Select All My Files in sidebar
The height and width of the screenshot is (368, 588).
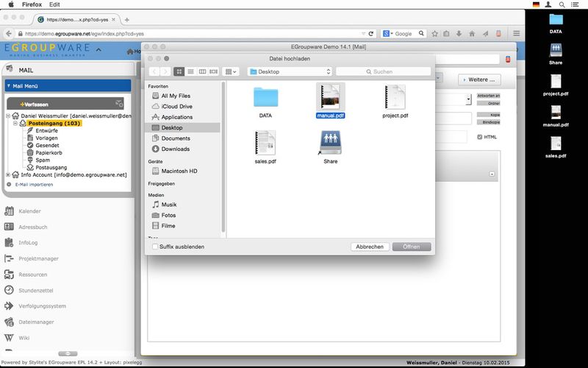coord(176,96)
